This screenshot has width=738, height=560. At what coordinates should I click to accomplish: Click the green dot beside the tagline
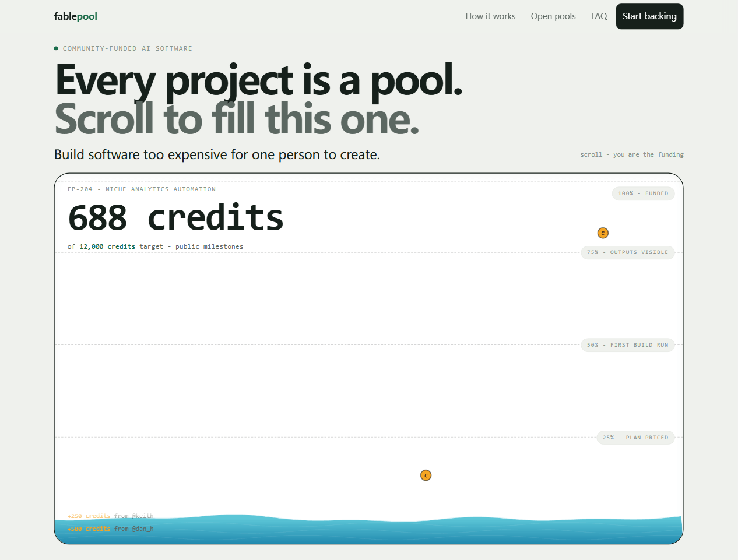(56, 48)
